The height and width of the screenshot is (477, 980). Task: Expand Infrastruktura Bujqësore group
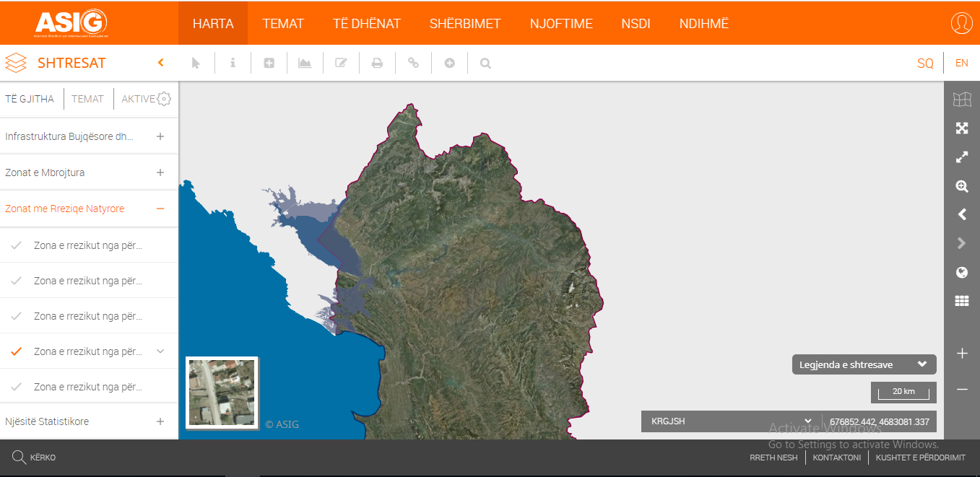(x=160, y=136)
